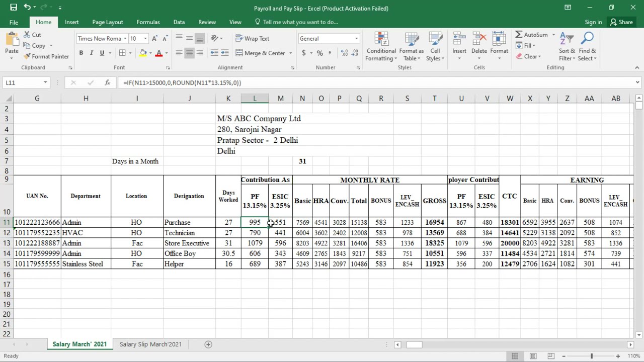Screen dimensions: 644x362
Task: Click Increase Decimal icon
Action: click(344, 53)
